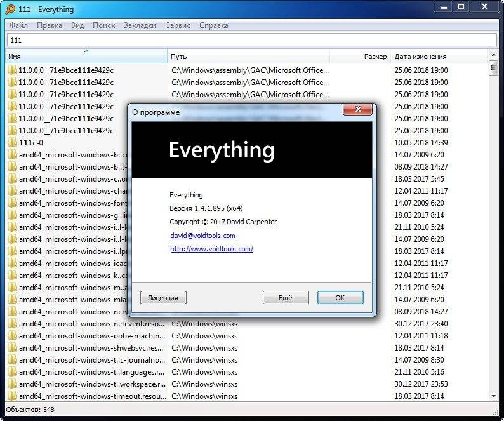Click folder icon of amd64_microsoft-windows-ncry row
Viewport: 504px width, 421px height.
click(x=12, y=312)
